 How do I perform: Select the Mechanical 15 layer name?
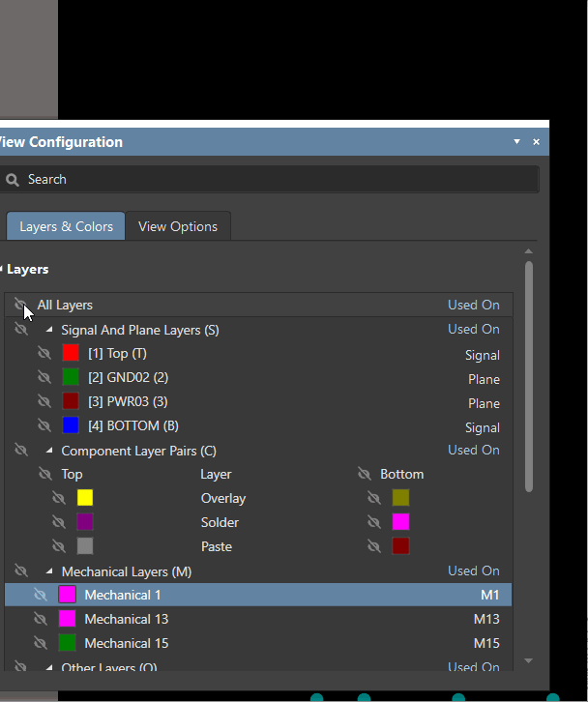(x=127, y=643)
